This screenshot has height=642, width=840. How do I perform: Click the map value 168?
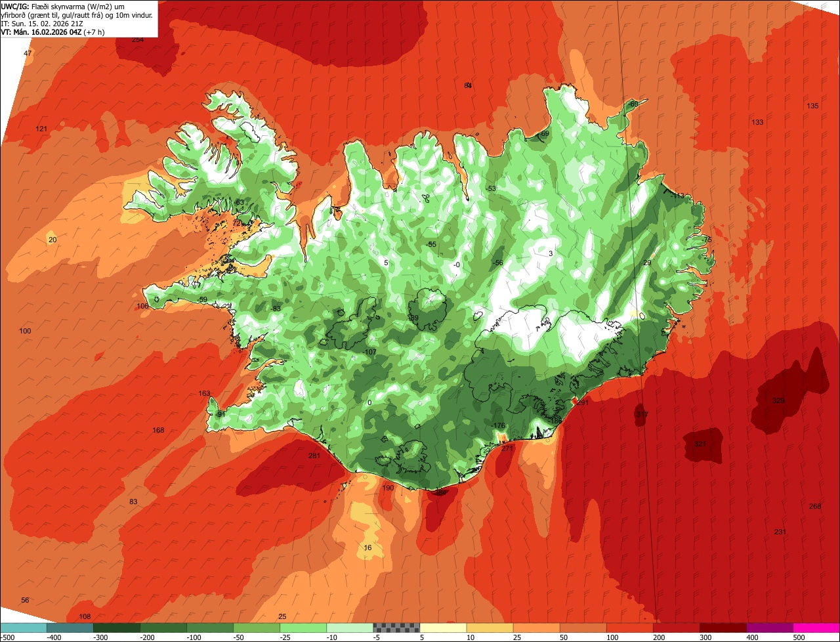tap(158, 431)
